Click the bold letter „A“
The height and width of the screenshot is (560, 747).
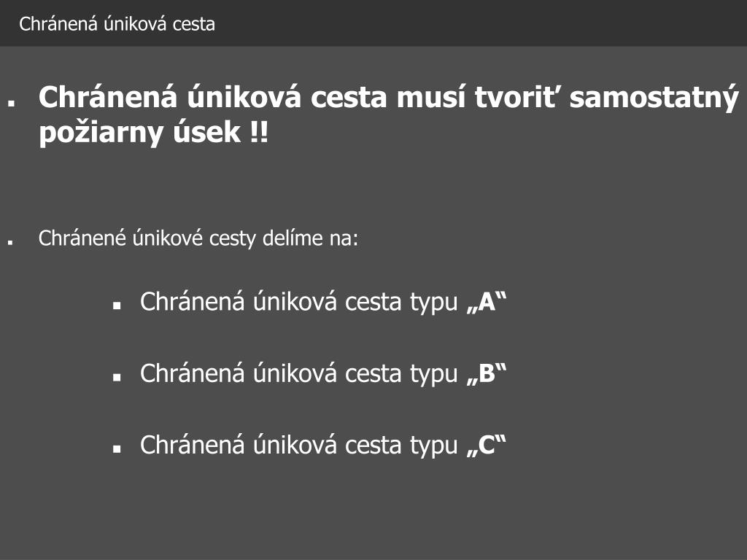point(487,301)
